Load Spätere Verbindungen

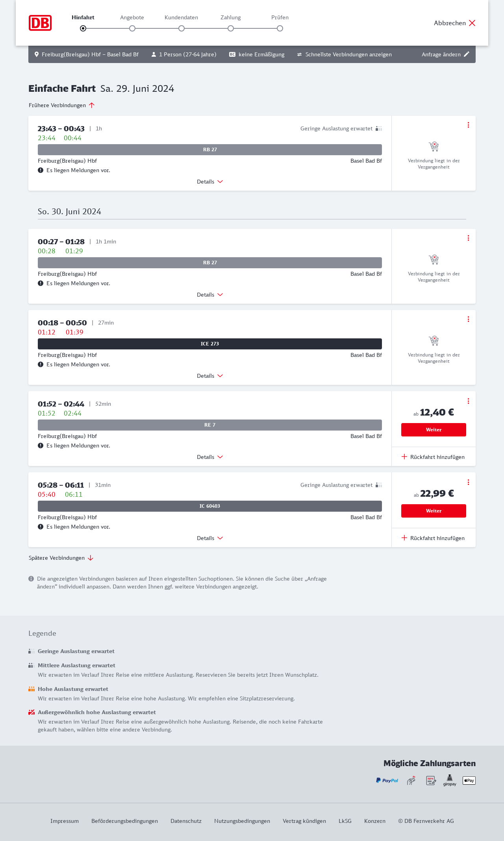[61, 558]
